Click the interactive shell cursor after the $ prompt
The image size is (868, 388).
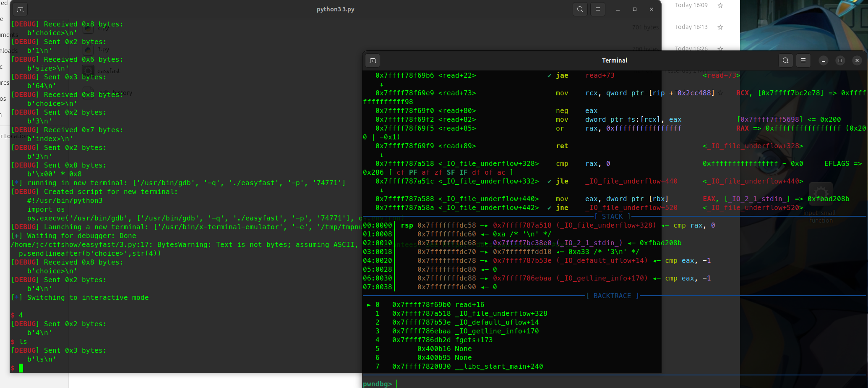21,368
